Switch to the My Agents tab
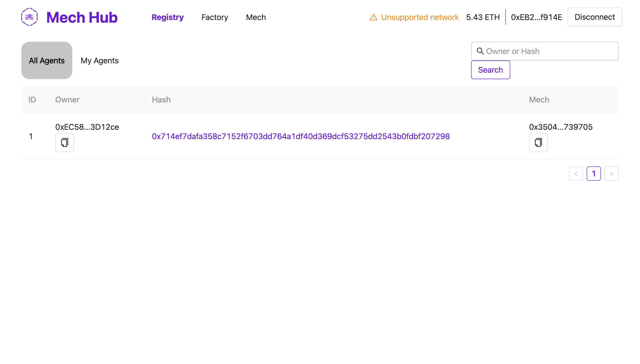 (x=100, y=60)
